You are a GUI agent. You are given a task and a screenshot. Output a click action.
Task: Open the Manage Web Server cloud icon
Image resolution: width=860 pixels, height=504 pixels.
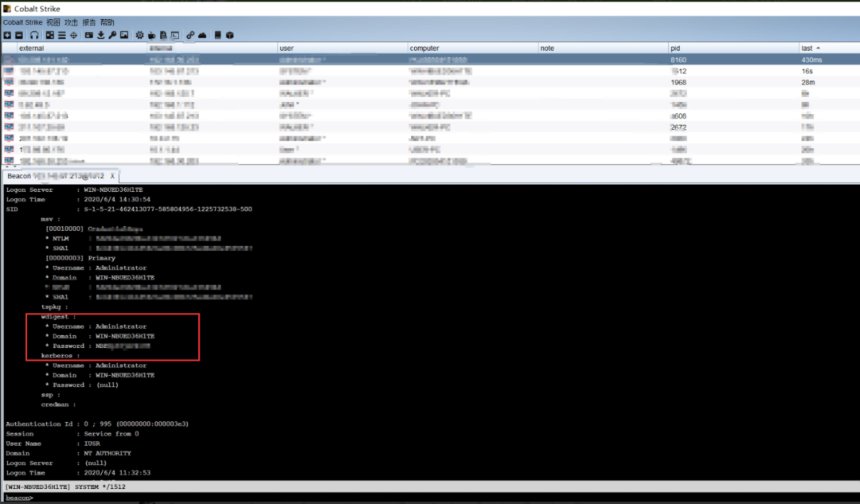pyautogui.click(x=202, y=35)
